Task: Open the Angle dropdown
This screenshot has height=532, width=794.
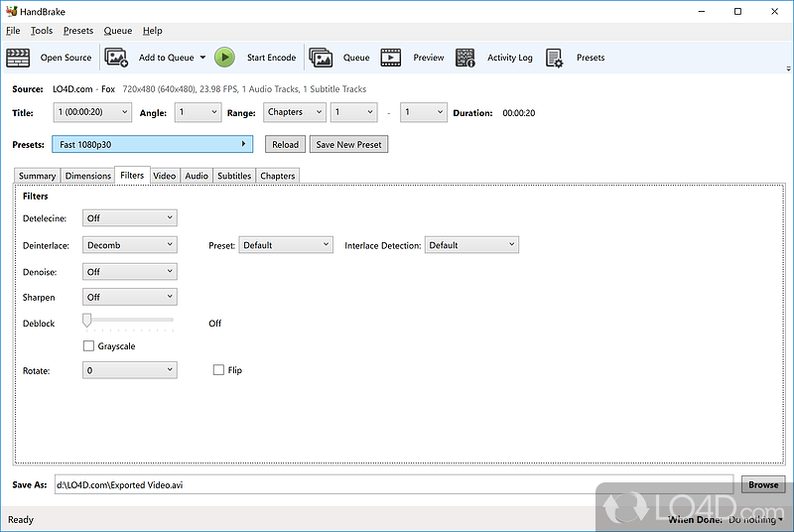Action: (x=198, y=112)
